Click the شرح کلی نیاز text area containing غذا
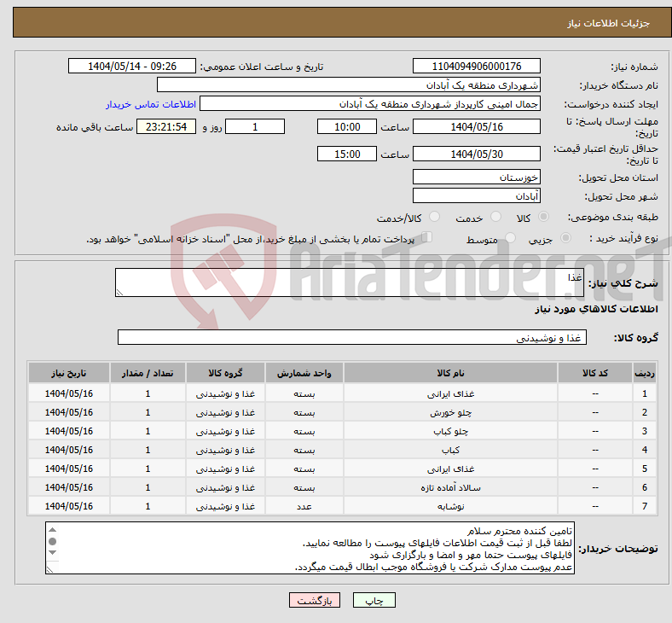The width and height of the screenshot is (672, 623). [x=350, y=282]
